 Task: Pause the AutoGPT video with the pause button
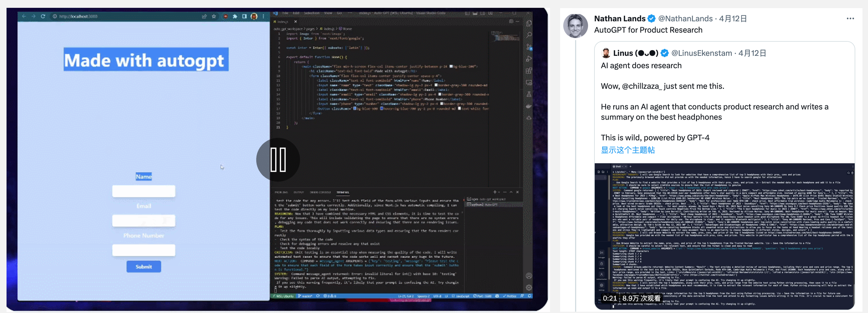(x=278, y=159)
